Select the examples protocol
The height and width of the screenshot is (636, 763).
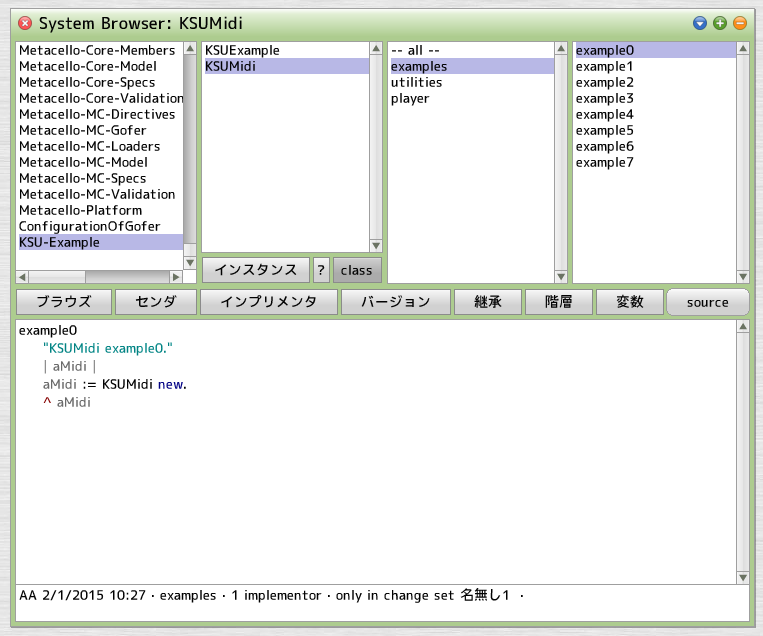pos(472,66)
